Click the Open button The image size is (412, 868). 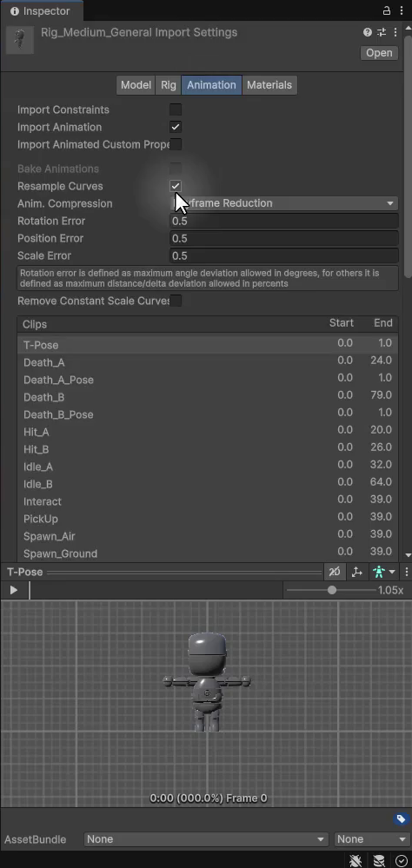[x=379, y=53]
